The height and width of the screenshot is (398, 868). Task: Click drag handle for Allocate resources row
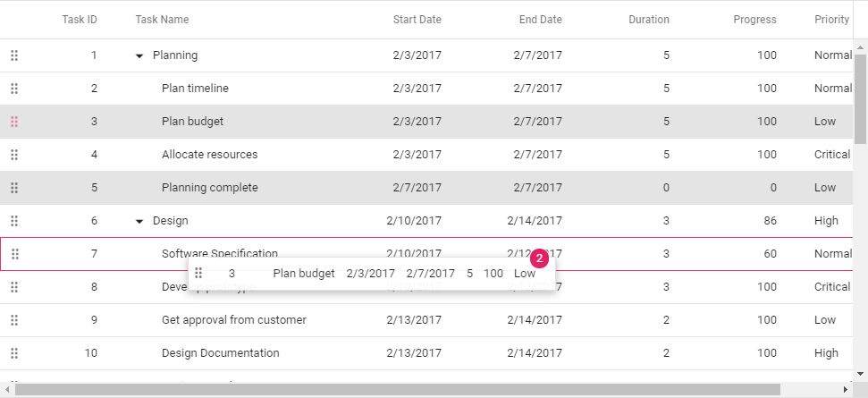14,155
